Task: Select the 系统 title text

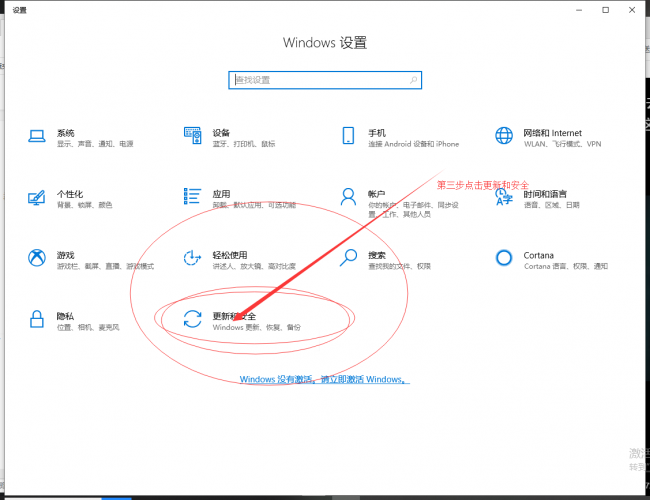Action: (x=65, y=133)
